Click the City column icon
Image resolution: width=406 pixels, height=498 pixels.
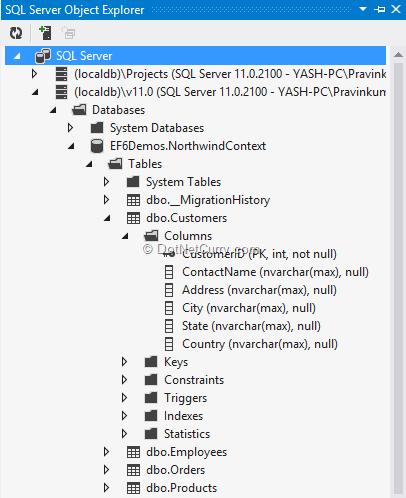[x=169, y=308]
